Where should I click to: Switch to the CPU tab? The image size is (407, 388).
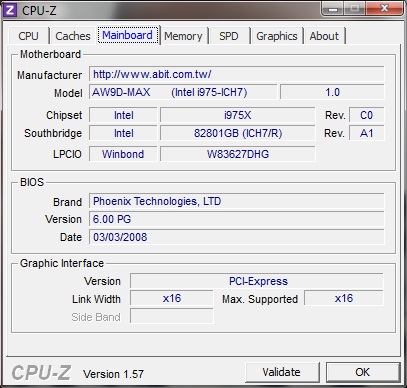[x=29, y=36]
